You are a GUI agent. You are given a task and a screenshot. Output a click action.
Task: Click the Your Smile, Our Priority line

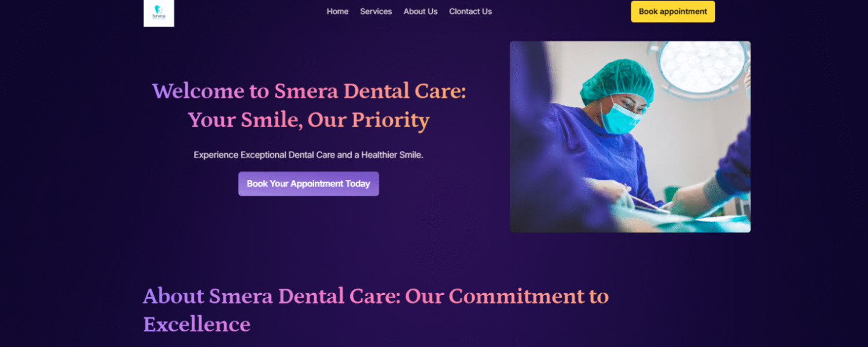(x=309, y=120)
